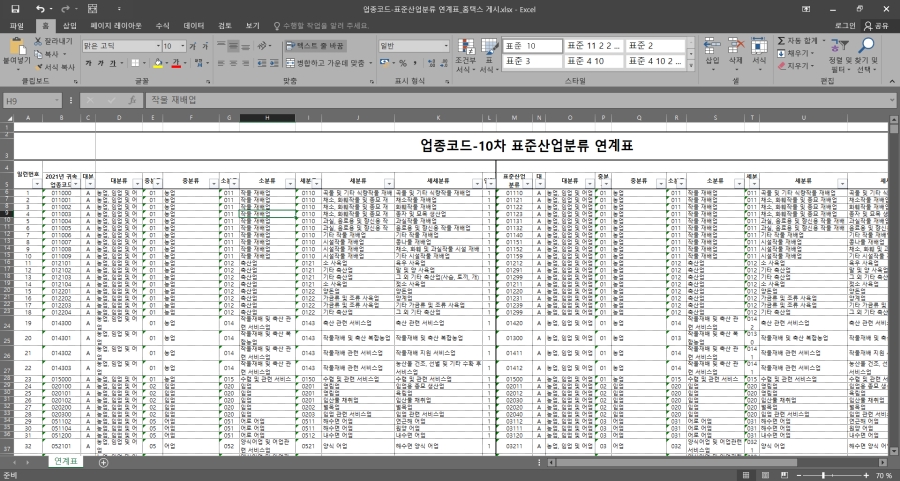The image size is (900, 481).
Task: Apply yellow fill color
Action: click(x=158, y=63)
